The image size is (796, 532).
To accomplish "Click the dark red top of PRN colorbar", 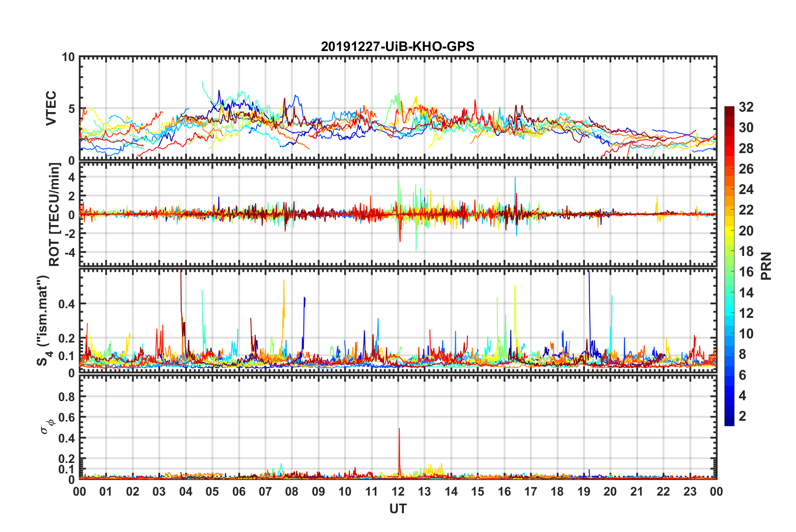I will click(729, 111).
